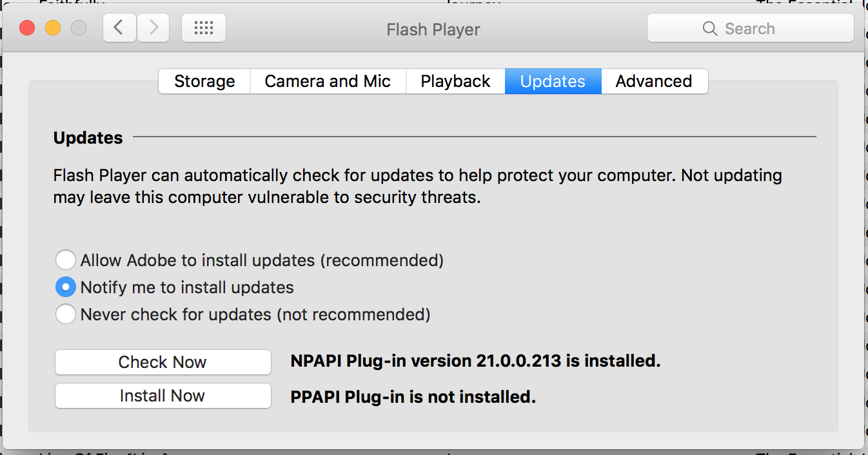This screenshot has width=868, height=455.
Task: Click the forward chevron navigation button
Action: coord(153,28)
